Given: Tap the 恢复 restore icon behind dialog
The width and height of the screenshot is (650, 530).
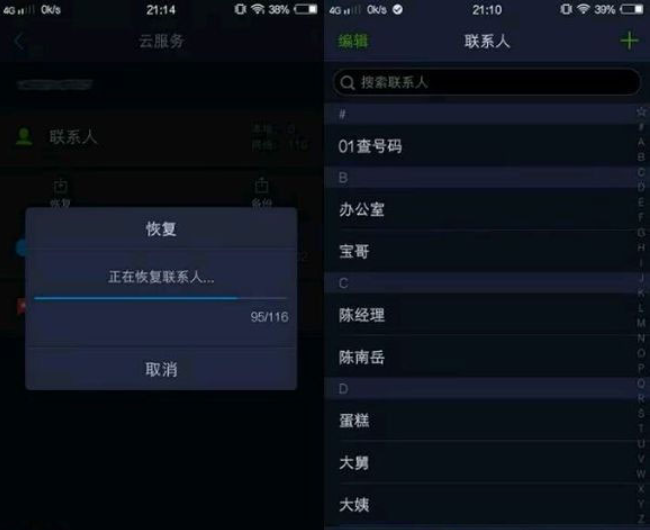Looking at the screenshot, I should (x=61, y=186).
